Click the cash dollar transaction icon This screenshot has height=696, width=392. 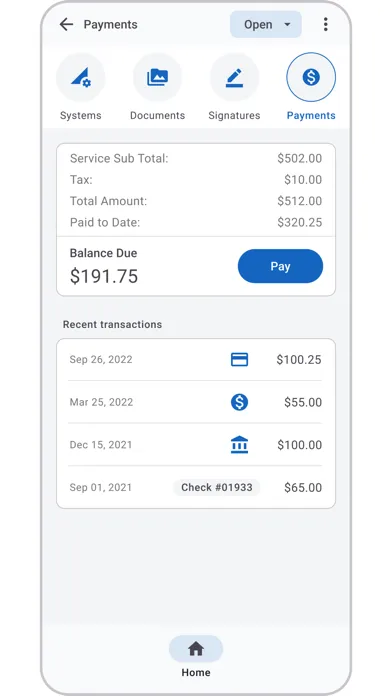coord(239,402)
